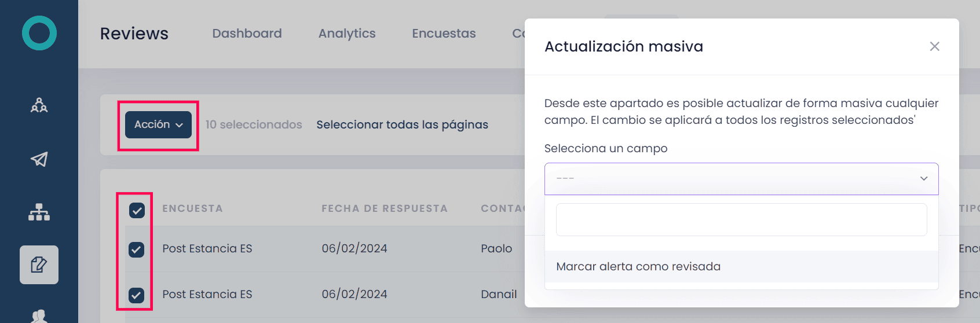The width and height of the screenshot is (980, 323).
Task: Switch to the Dashboard tab
Action: click(247, 34)
